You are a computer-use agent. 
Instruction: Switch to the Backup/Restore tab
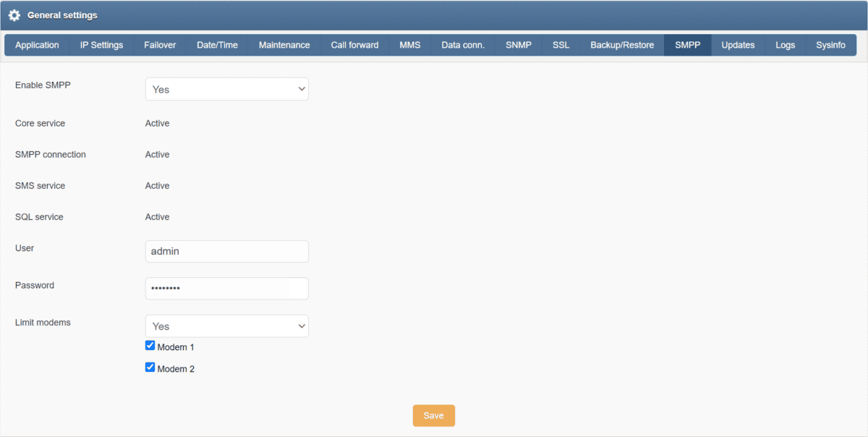[x=622, y=45]
